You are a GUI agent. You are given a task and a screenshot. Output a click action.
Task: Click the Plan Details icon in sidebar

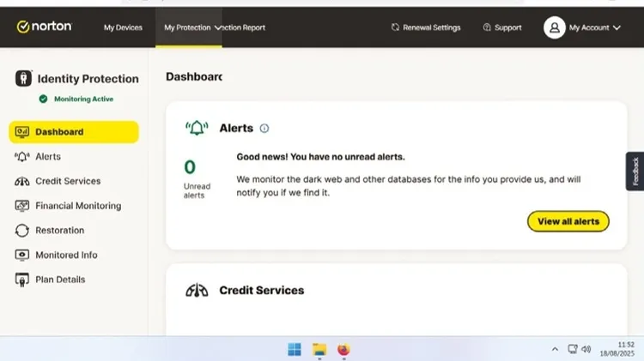pos(21,280)
